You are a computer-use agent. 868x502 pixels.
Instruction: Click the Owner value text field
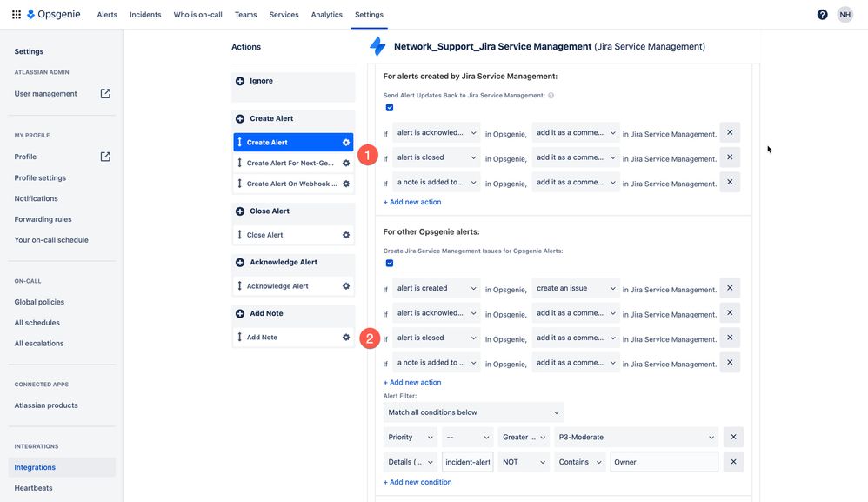click(x=664, y=462)
